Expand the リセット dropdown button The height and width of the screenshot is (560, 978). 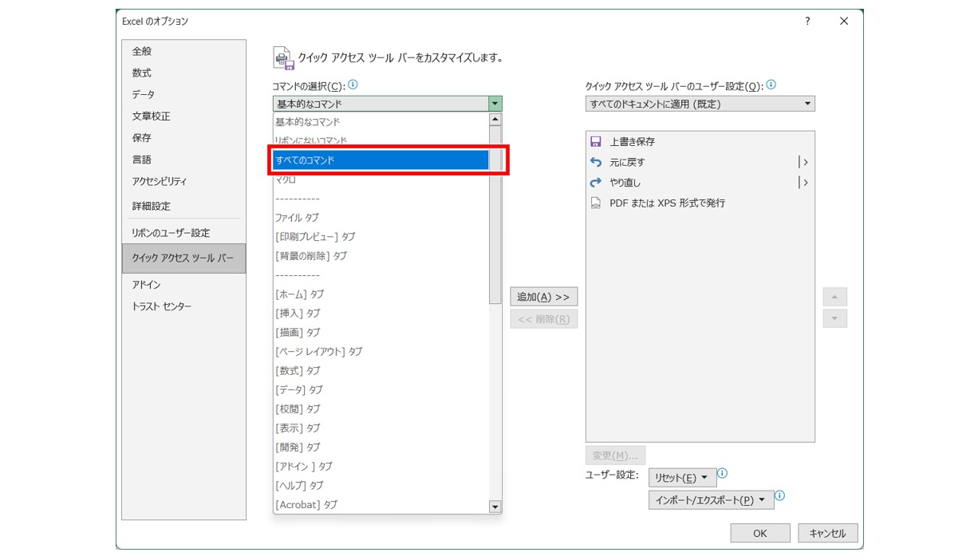tap(682, 478)
